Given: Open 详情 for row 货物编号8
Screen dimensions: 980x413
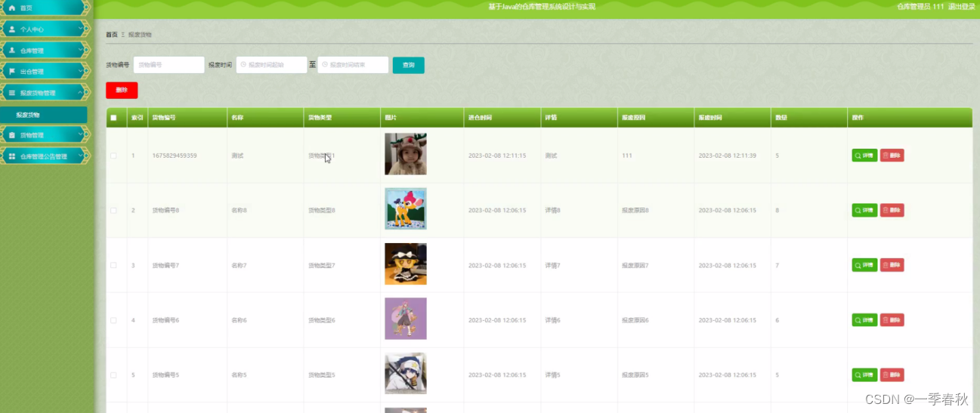Looking at the screenshot, I should tap(864, 210).
